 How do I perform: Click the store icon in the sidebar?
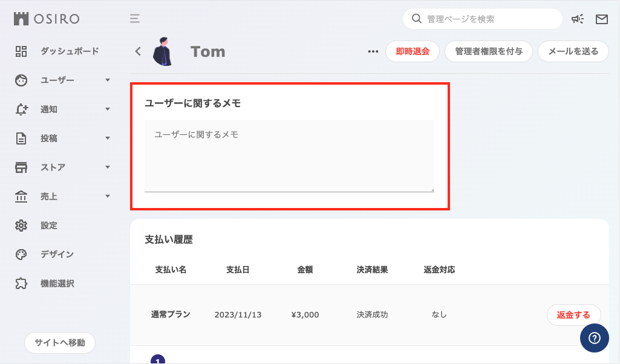21,167
